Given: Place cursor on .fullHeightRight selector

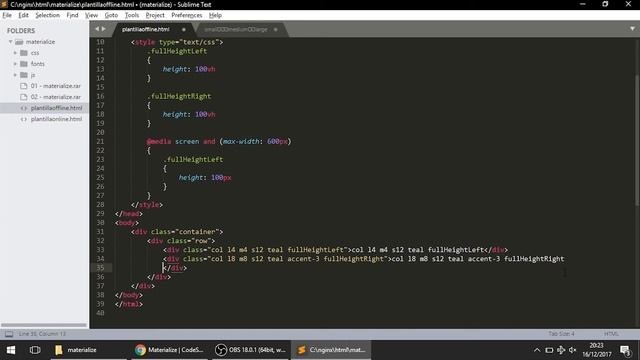Looking at the screenshot, I should pos(179,96).
